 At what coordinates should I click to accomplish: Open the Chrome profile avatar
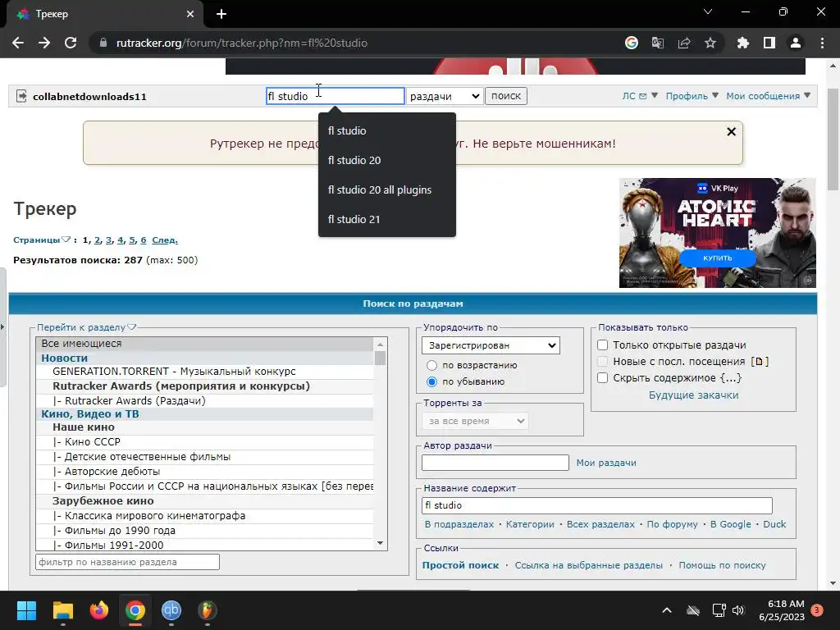[796, 43]
